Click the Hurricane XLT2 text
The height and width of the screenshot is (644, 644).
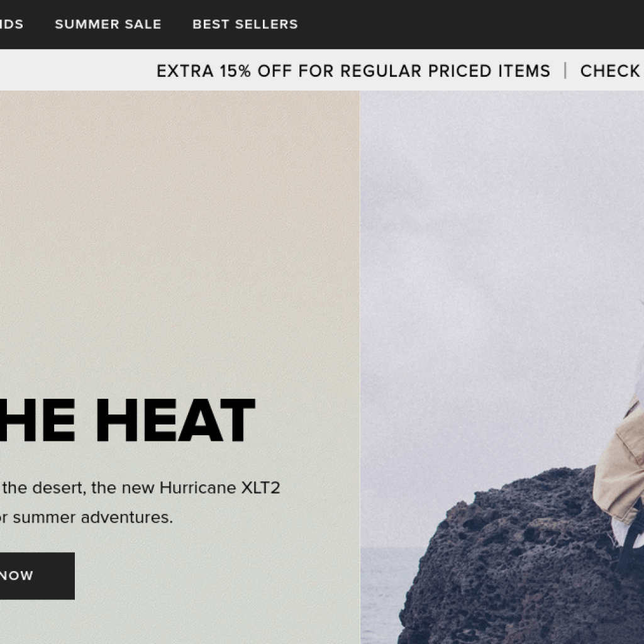(x=219, y=487)
